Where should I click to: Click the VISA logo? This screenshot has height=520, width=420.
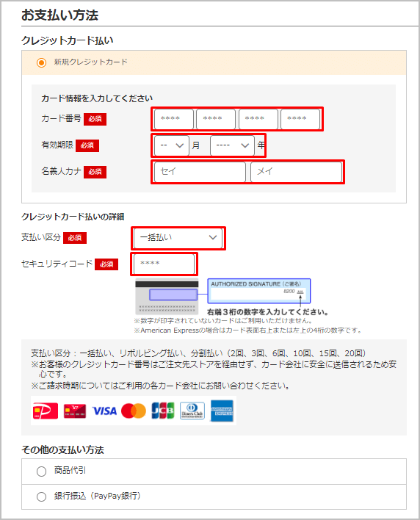(104, 411)
